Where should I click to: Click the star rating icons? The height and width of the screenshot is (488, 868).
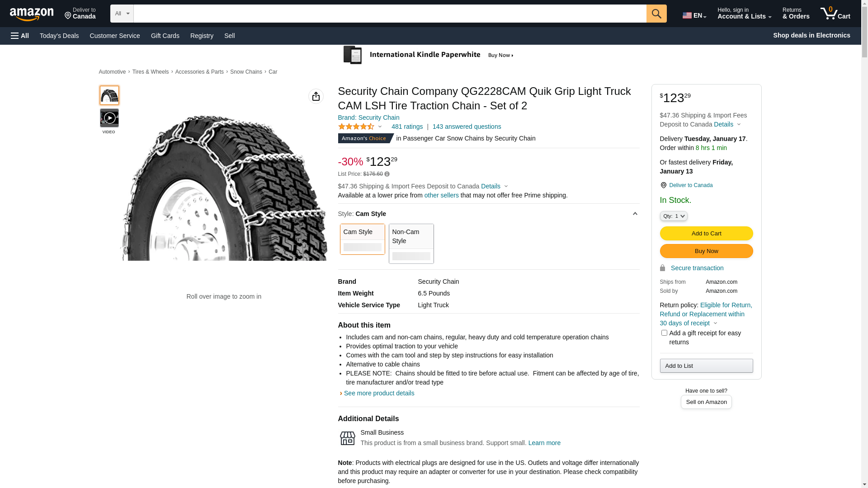[356, 127]
